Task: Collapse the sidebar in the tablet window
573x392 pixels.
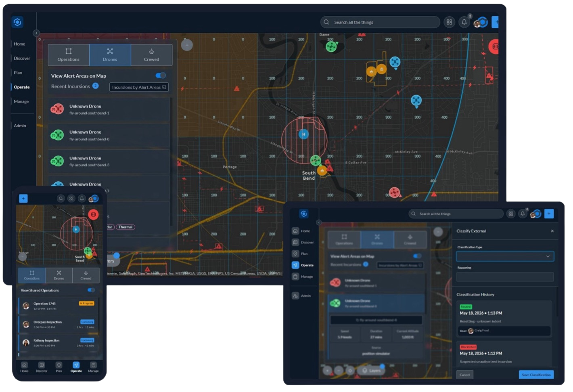Action: pos(319,222)
